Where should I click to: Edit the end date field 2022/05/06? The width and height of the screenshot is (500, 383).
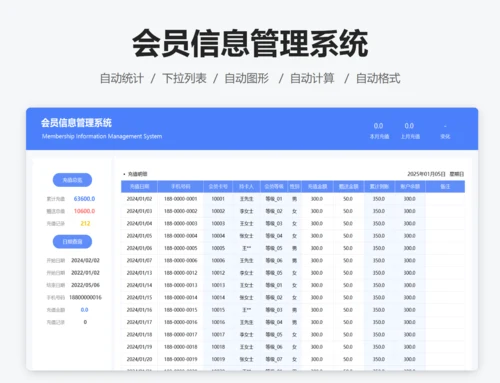(x=85, y=285)
